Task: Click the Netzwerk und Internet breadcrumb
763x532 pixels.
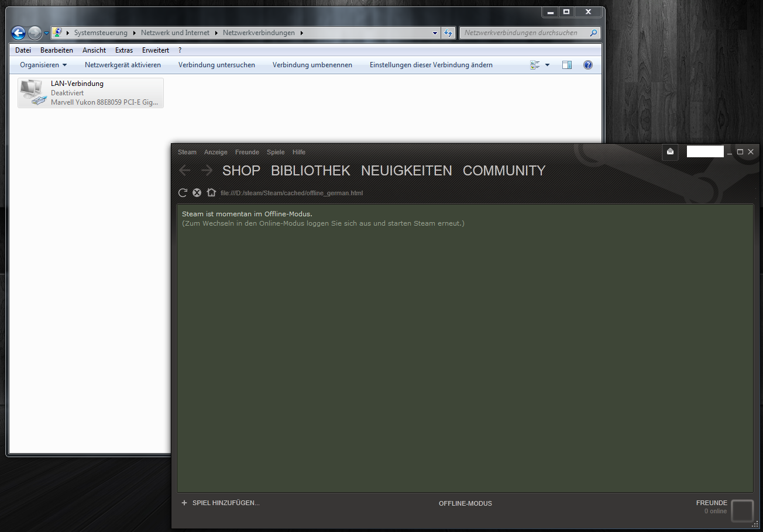Action: [175, 33]
